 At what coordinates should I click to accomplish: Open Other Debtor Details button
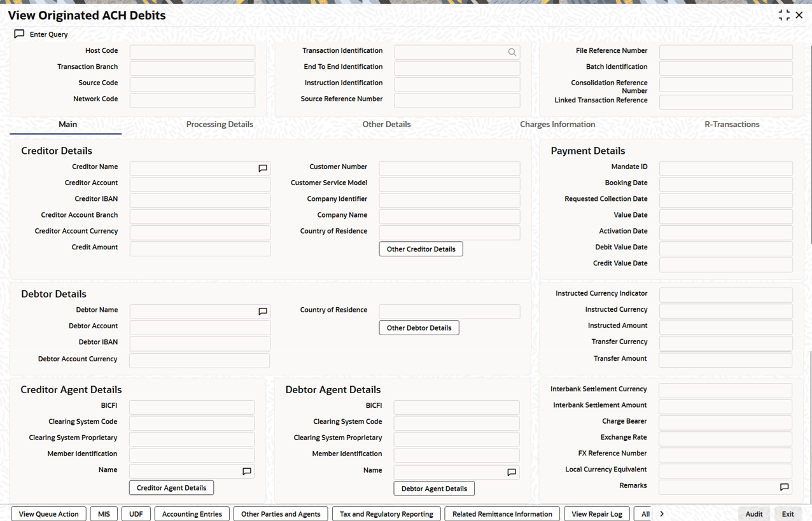(x=419, y=328)
